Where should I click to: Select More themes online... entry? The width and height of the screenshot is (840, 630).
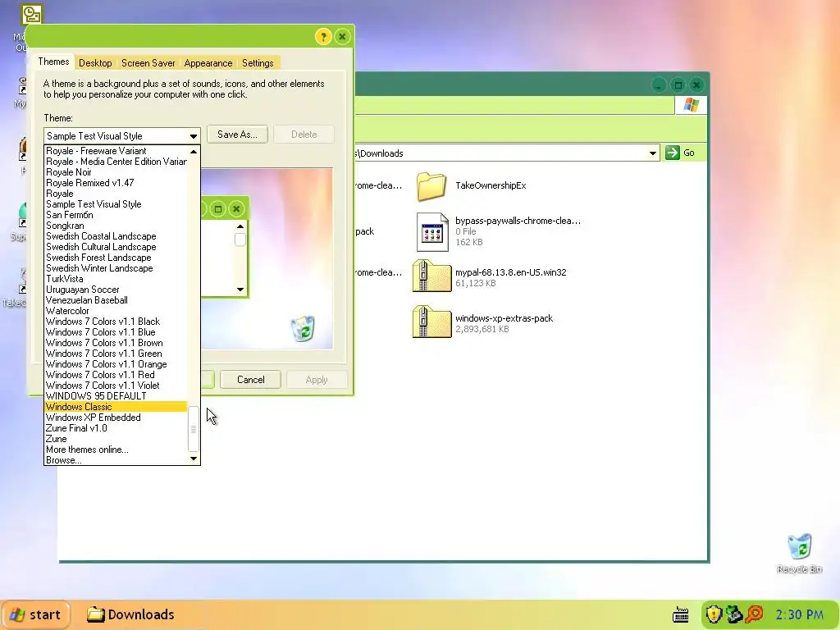[x=116, y=450]
